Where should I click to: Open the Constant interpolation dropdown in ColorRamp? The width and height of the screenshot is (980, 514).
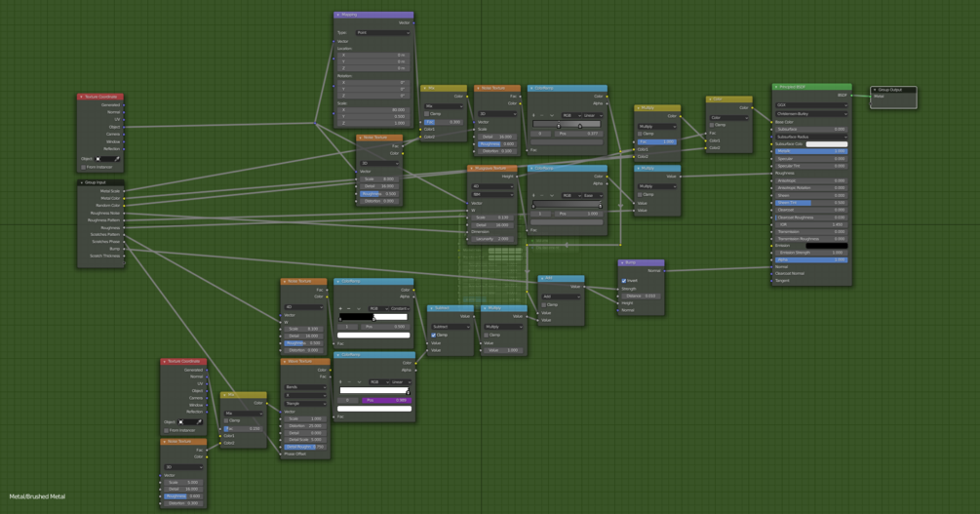(400, 308)
